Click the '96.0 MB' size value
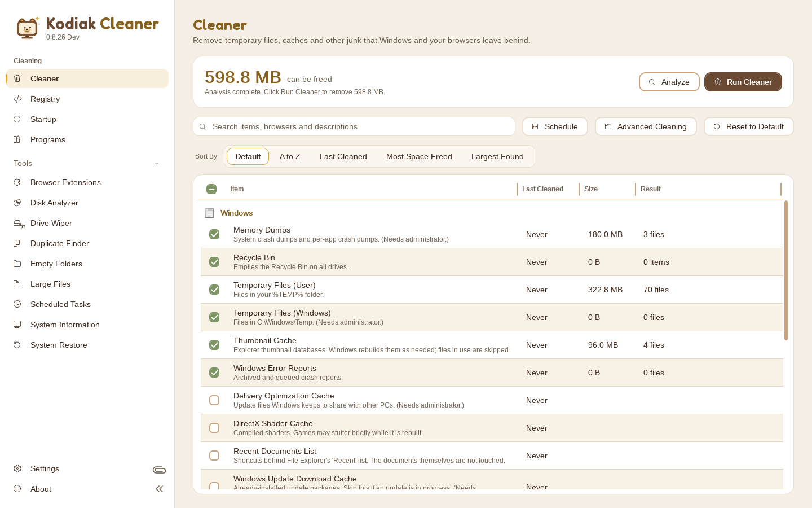This screenshot has width=812, height=508. point(603,345)
